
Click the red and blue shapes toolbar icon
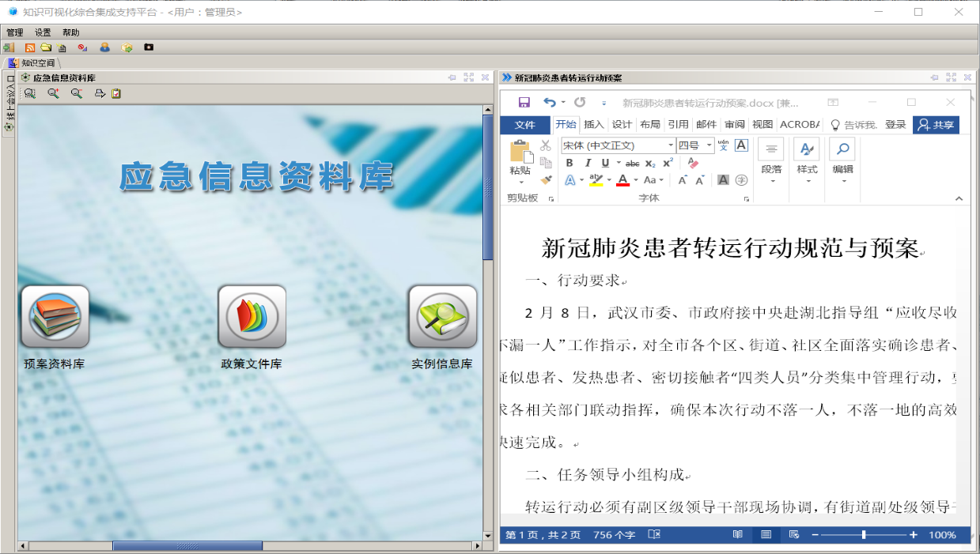pos(82,47)
